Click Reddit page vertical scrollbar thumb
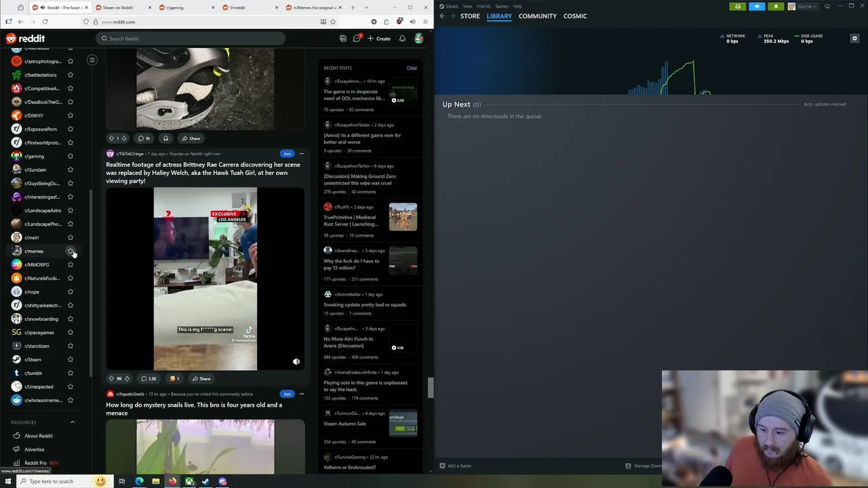The width and height of the screenshot is (868, 488). click(x=430, y=387)
